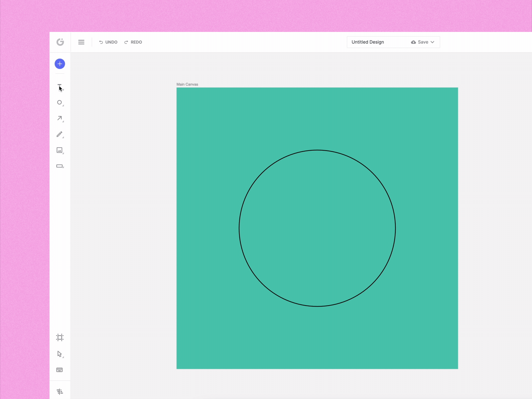Select the rectangle button component tool

coord(60,166)
